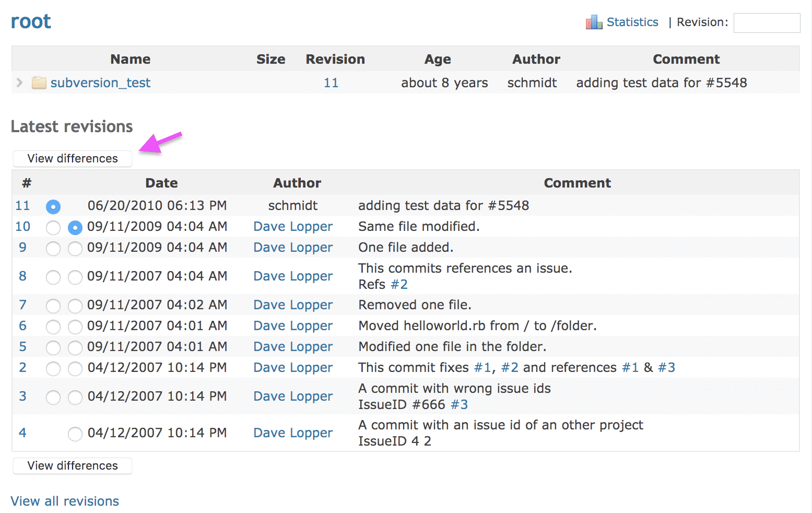Open the Statistics link
The image size is (812, 513).
(x=632, y=22)
